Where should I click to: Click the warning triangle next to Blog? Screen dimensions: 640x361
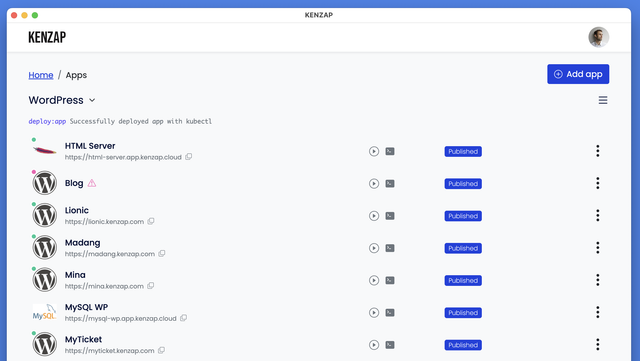[92, 183]
